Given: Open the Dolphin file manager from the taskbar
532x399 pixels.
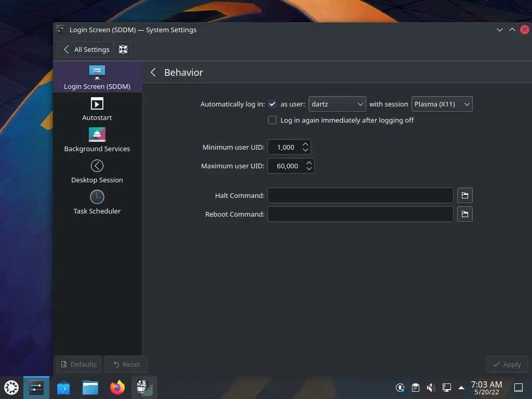Looking at the screenshot, I should coord(90,388).
